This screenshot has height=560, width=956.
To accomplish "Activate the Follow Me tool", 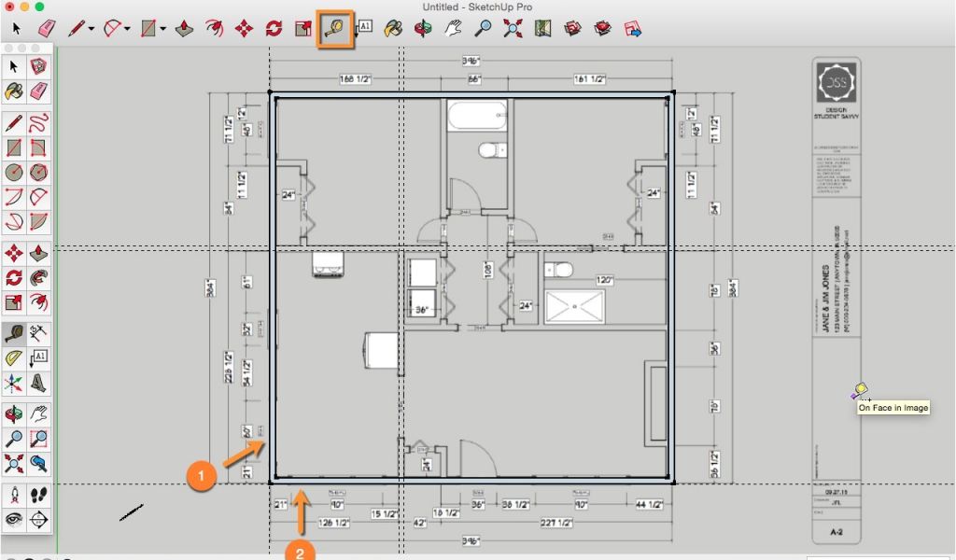I will point(38,277).
